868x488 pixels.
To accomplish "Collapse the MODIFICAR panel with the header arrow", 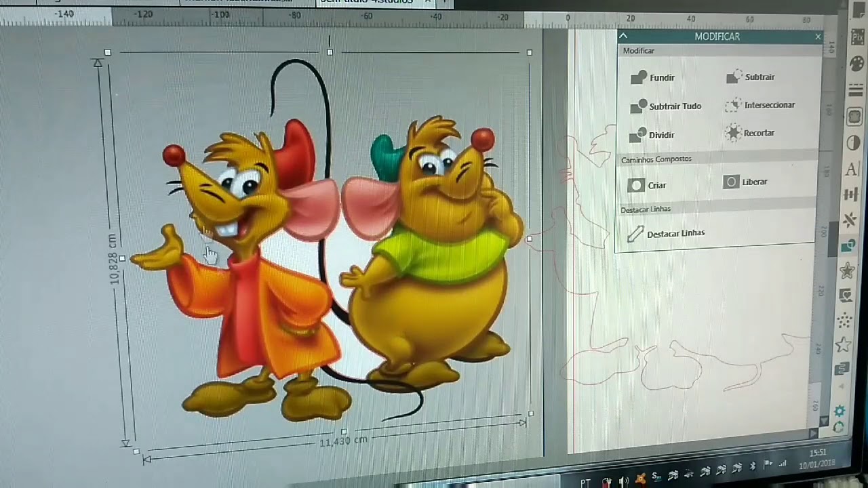I will pos(623,36).
